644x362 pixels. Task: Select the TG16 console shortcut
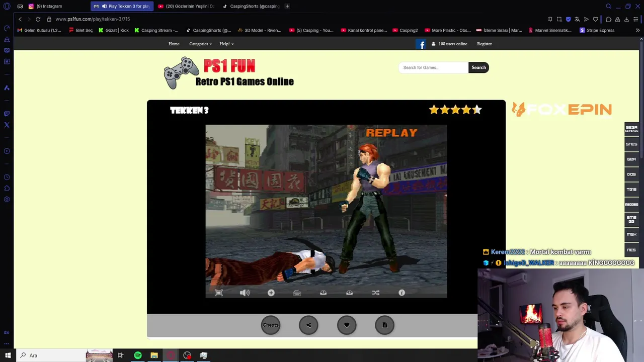(631, 190)
